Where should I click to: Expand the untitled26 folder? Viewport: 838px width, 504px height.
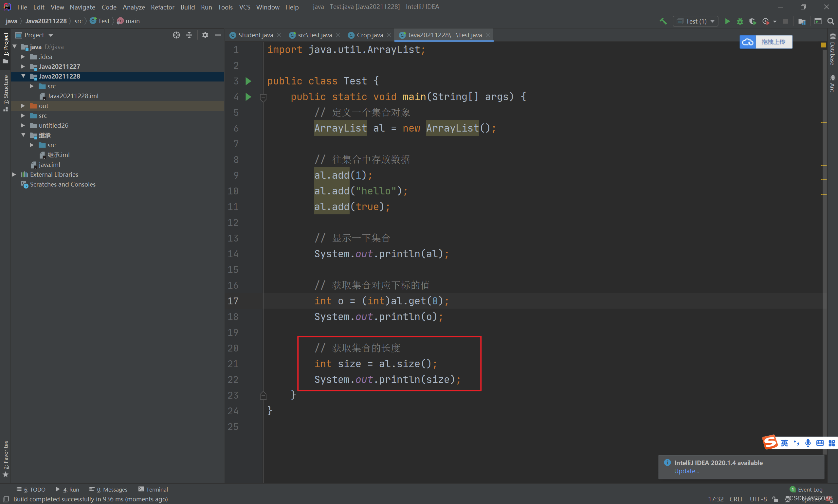(x=23, y=125)
